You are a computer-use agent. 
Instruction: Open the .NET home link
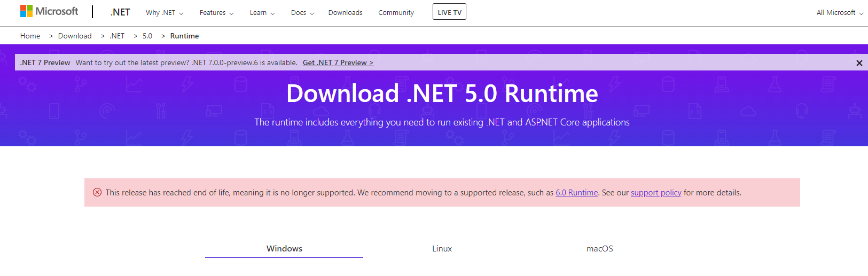click(x=120, y=12)
